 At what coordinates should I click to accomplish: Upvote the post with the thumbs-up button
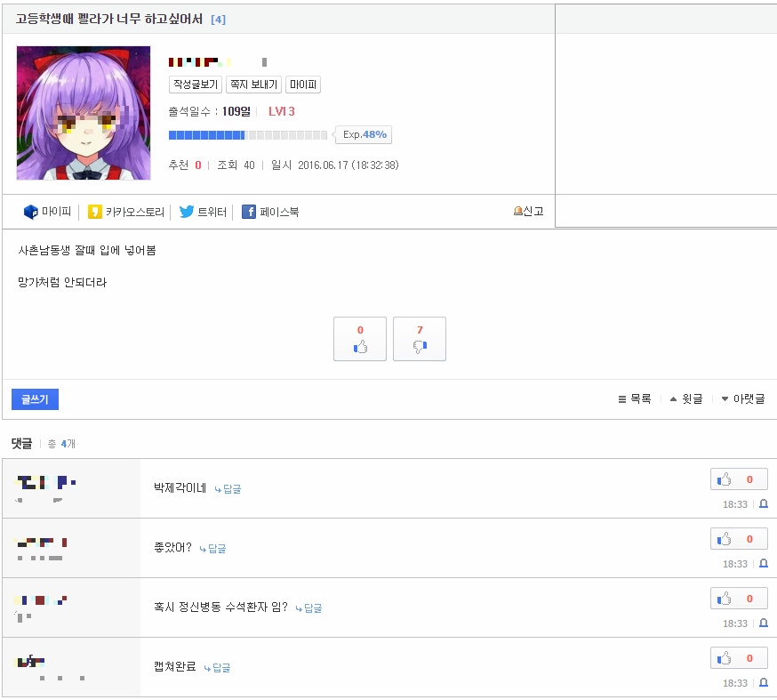pyautogui.click(x=360, y=339)
